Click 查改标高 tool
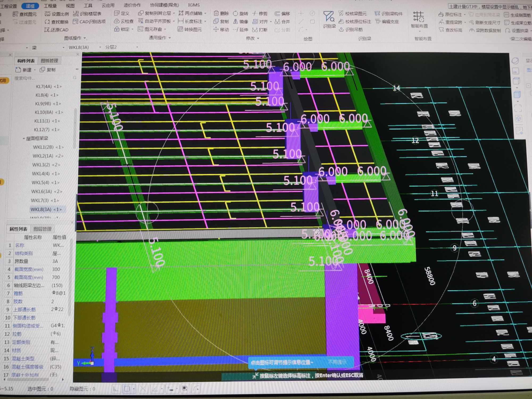The height and width of the screenshot is (399, 532). 451,30
